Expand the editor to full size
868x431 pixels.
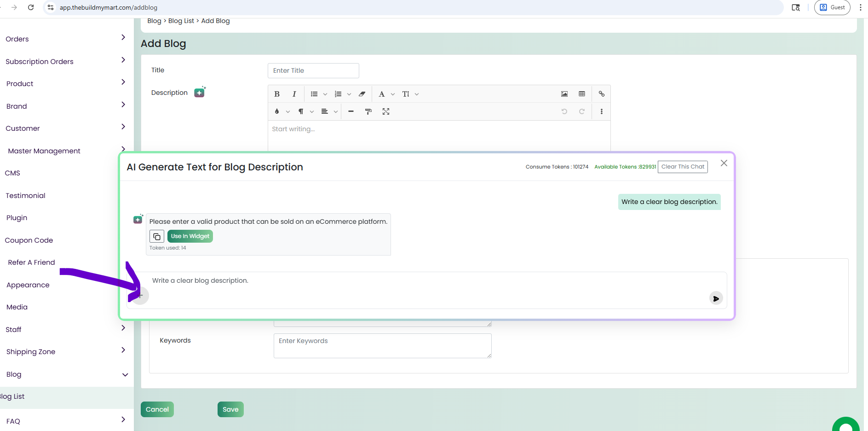coord(386,111)
